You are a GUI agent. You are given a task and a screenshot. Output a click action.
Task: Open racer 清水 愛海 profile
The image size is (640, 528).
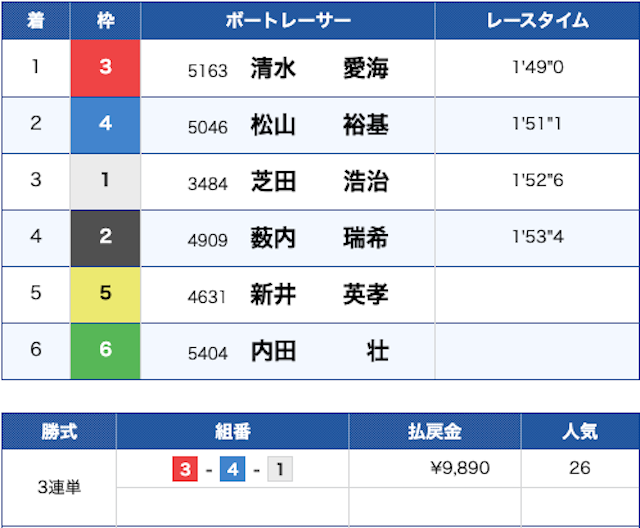[319, 69]
